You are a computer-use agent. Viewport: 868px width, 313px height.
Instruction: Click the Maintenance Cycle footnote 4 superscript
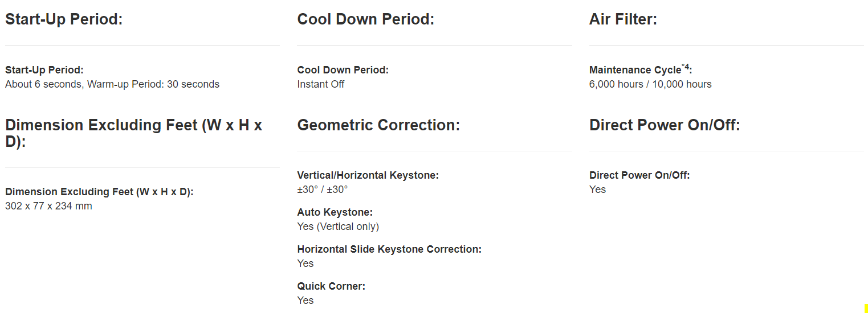(686, 67)
